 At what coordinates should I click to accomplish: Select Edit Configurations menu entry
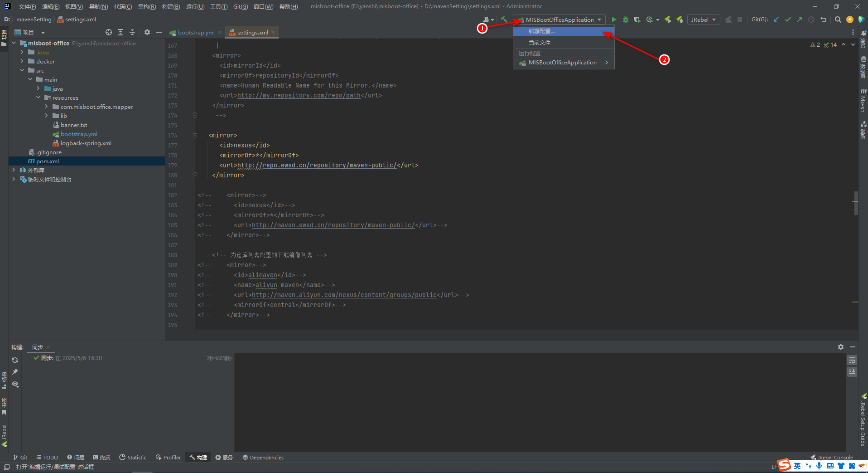[563, 31]
